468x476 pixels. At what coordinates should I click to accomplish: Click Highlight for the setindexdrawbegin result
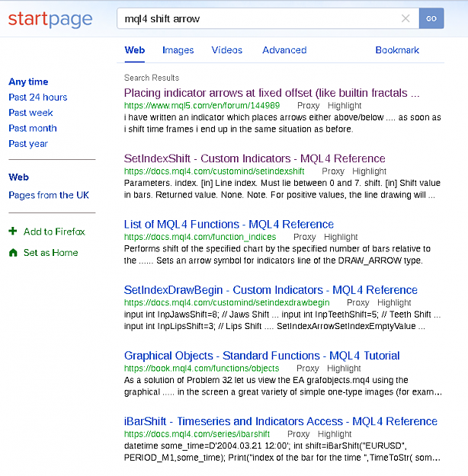[394, 302]
